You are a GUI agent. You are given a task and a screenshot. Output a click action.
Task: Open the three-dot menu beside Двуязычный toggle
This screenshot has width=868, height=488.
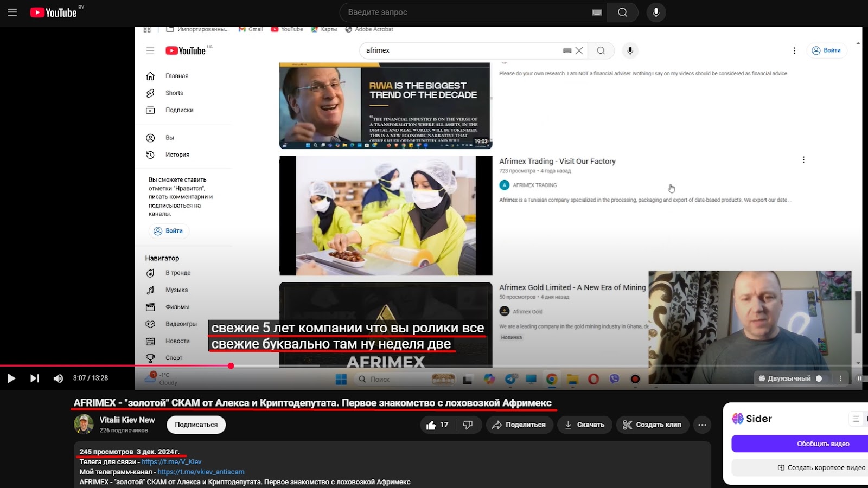coord(841,378)
